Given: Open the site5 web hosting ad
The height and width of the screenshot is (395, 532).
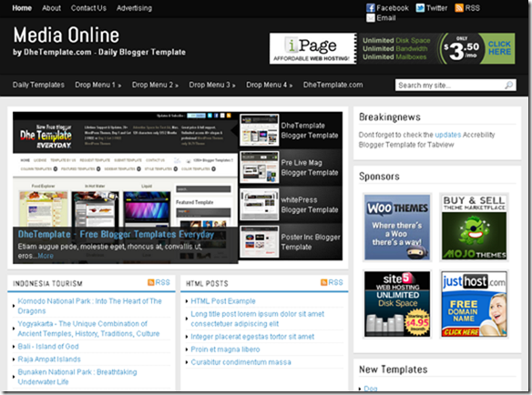Looking at the screenshot, I should click(397, 304).
